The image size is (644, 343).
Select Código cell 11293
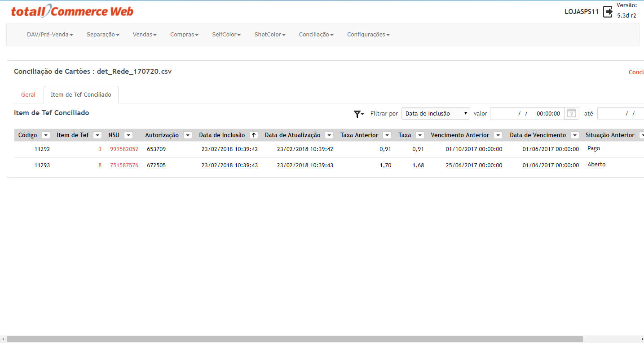(x=42, y=165)
